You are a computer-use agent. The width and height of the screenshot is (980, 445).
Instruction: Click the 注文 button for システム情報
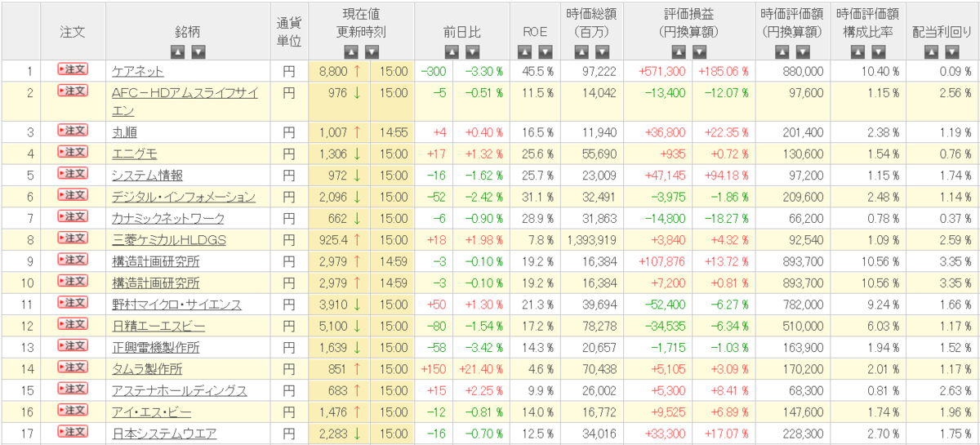tap(72, 173)
